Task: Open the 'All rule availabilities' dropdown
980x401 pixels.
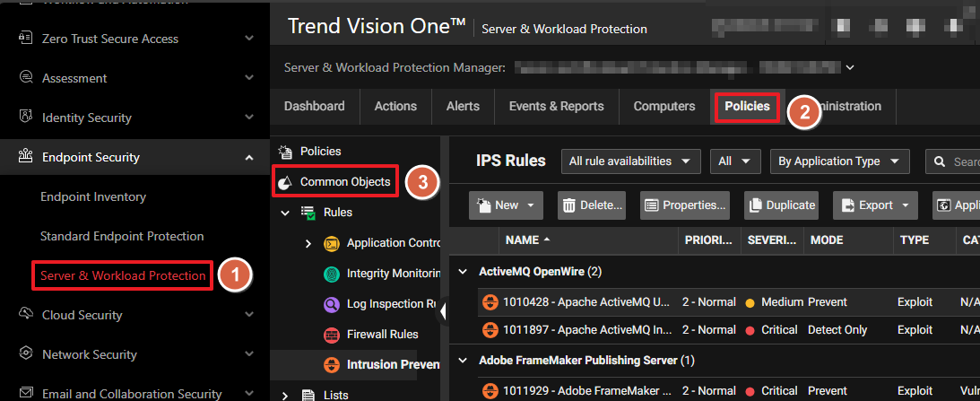Action: 630,161
